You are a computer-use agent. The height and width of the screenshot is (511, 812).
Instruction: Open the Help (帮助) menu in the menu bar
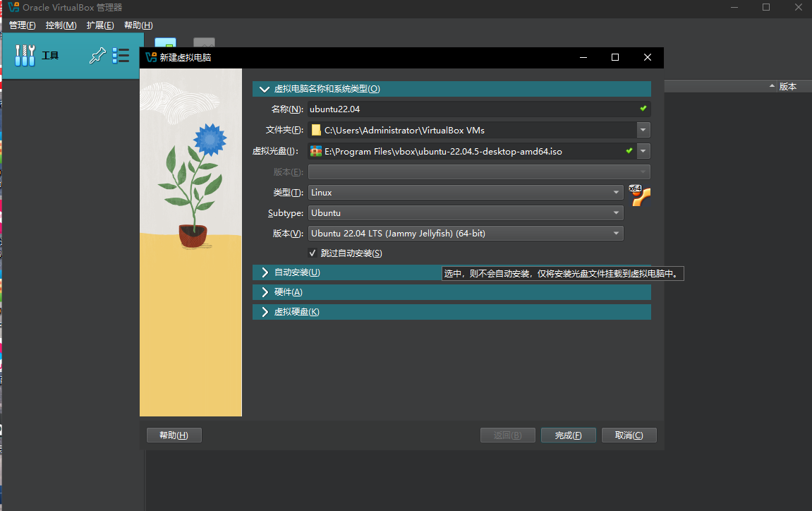138,25
